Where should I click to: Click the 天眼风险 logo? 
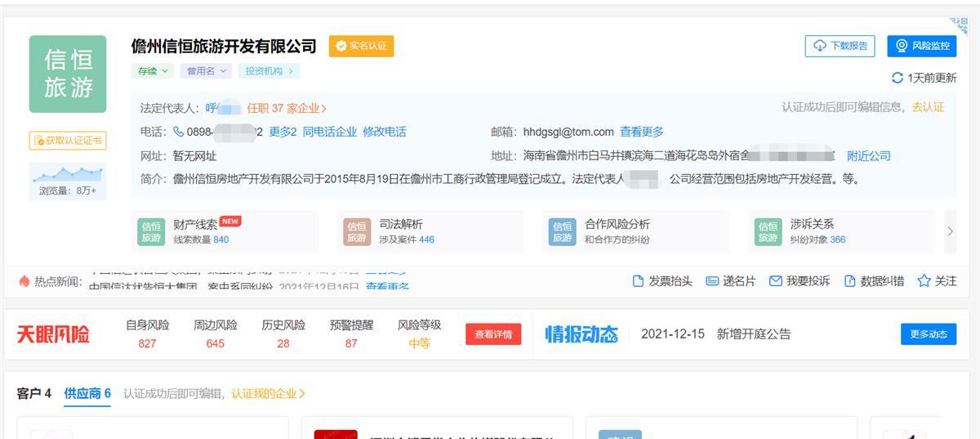(54, 334)
